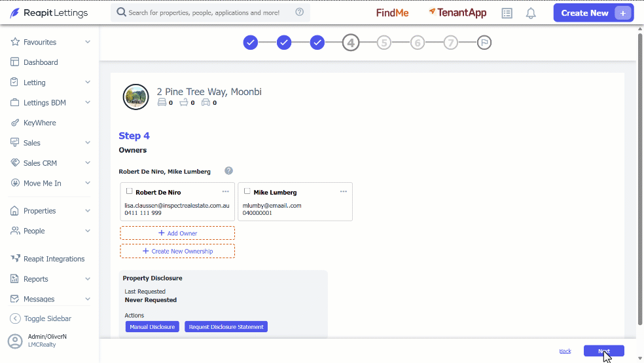Jump to step 5 in progress stepper

point(384,43)
